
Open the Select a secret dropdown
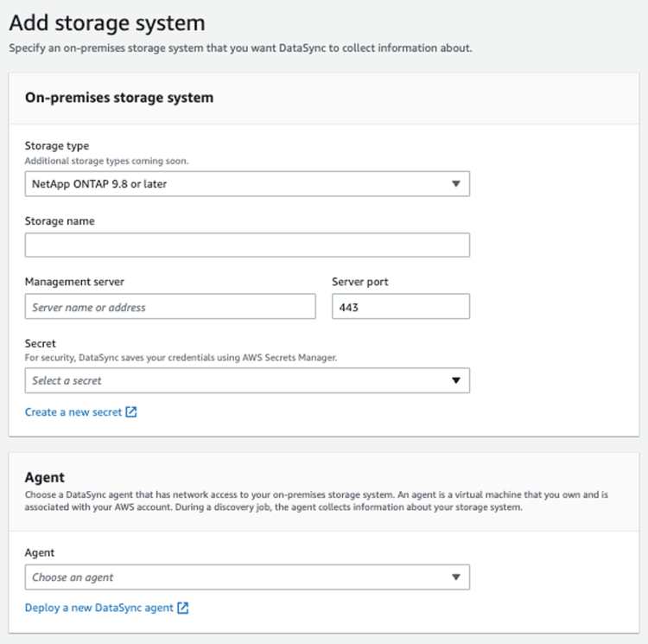(247, 380)
